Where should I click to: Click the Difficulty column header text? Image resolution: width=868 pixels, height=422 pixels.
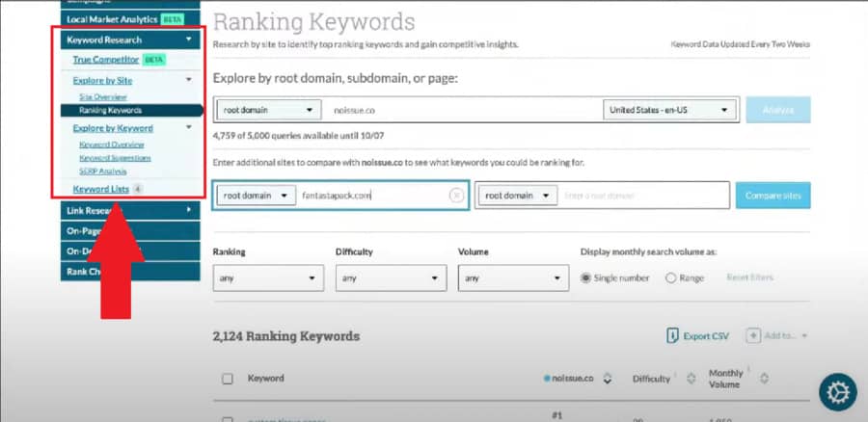click(651, 379)
